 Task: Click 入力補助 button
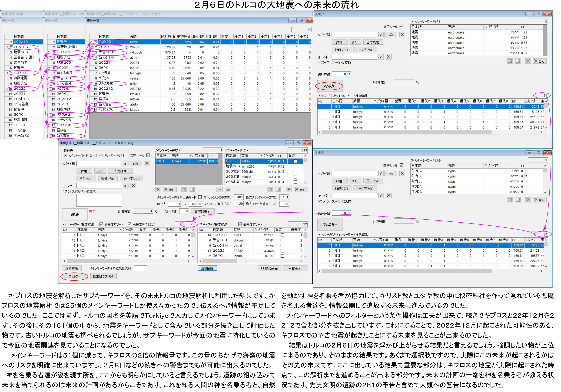pyautogui.click(x=120, y=171)
